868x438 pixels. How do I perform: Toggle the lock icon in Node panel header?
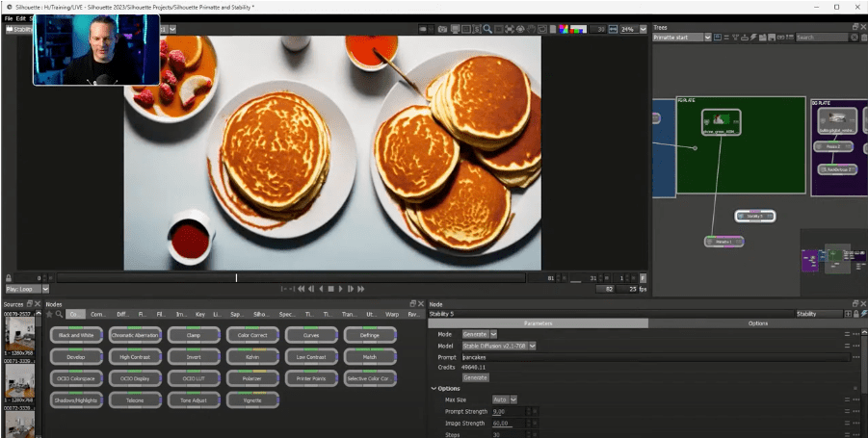tap(857, 314)
